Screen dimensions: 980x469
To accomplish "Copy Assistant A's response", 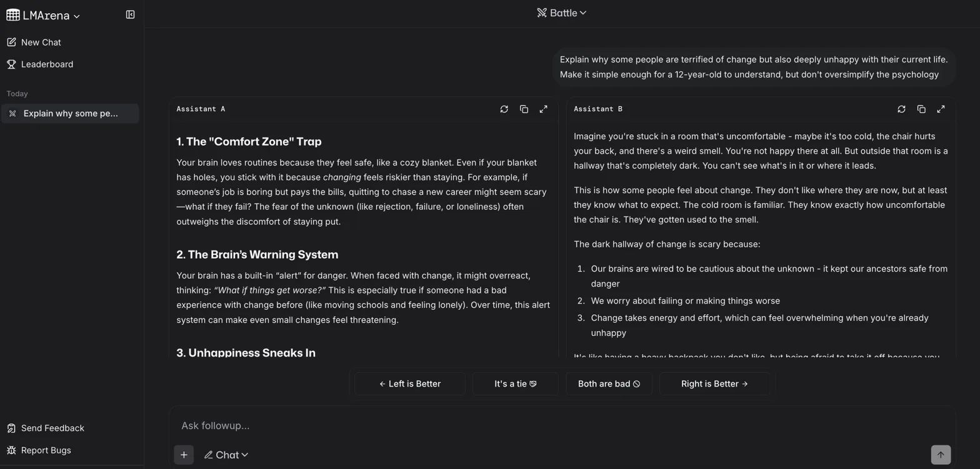I will tap(524, 109).
